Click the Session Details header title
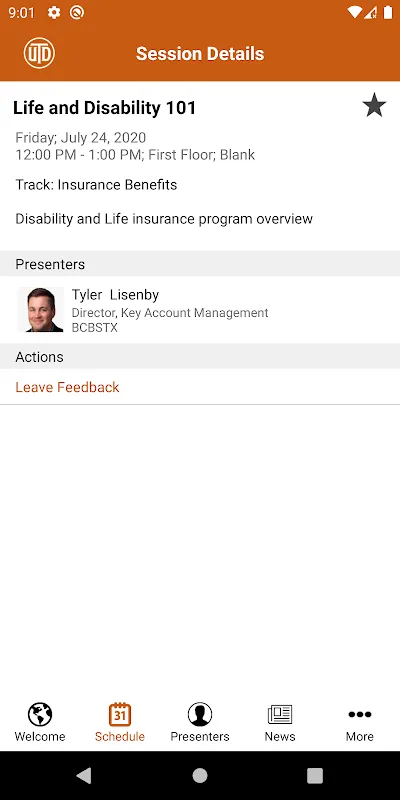Image resolution: width=400 pixels, height=800 pixels. point(200,54)
